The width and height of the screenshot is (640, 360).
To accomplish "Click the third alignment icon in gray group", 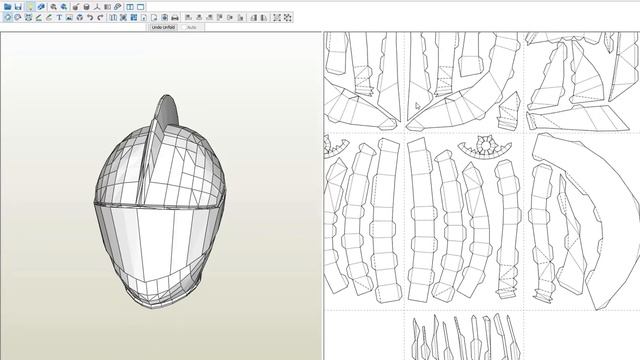I will 209,18.
